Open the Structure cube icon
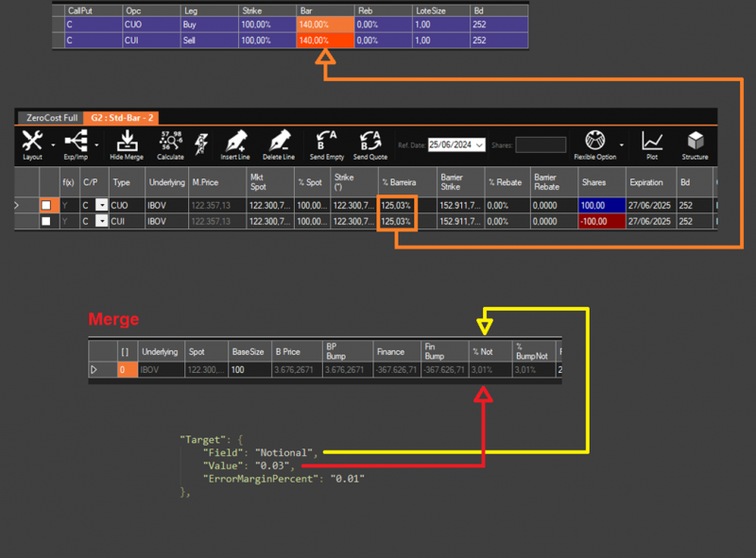756x558 pixels. pyautogui.click(x=695, y=142)
